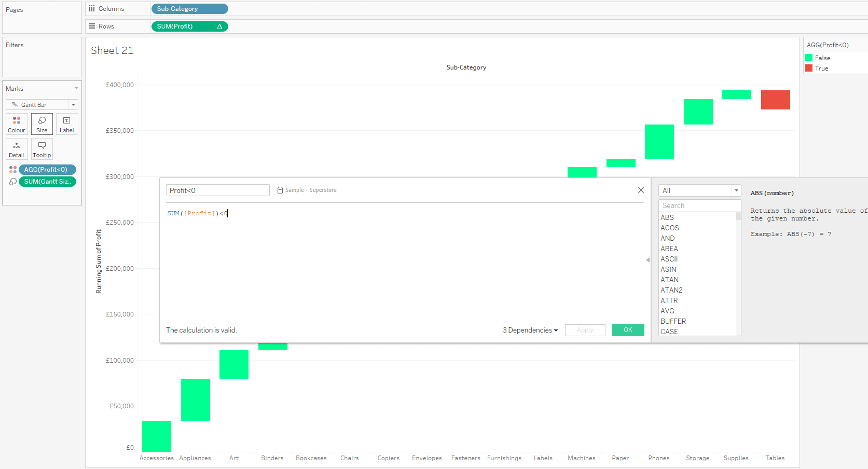Click the Profit<0 calculation name field
The width and height of the screenshot is (868, 469).
217,190
